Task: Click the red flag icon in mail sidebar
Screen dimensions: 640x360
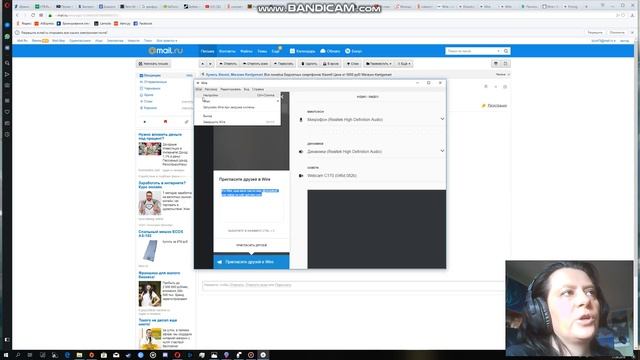Action: tap(165, 122)
